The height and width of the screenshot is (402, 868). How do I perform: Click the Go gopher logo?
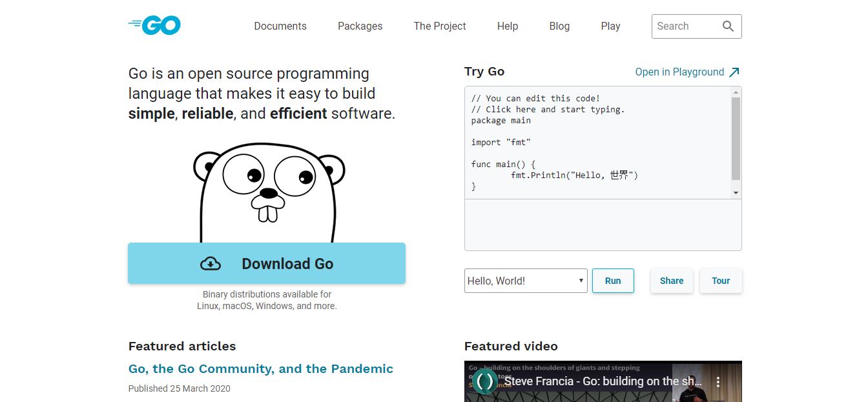[x=154, y=25]
